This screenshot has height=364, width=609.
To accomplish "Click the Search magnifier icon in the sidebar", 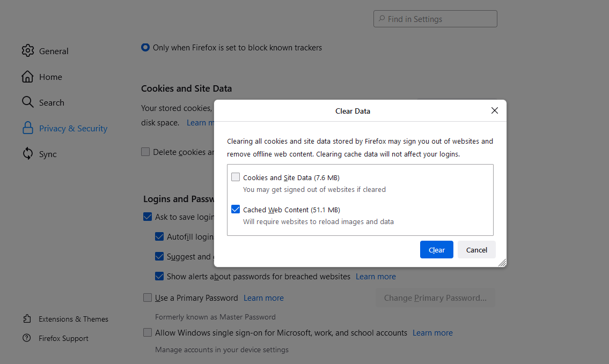I will click(28, 102).
